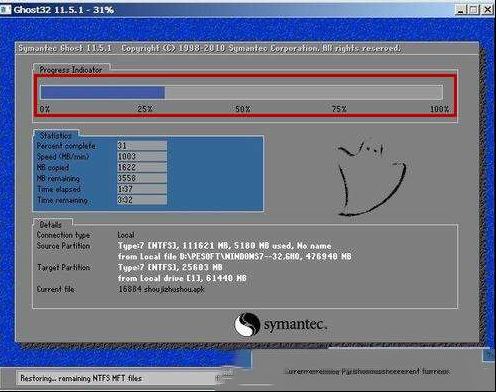Click the 'Restoring... remaining NTFS MFT files' status
The width and height of the screenshot is (496, 392).
click(81, 378)
